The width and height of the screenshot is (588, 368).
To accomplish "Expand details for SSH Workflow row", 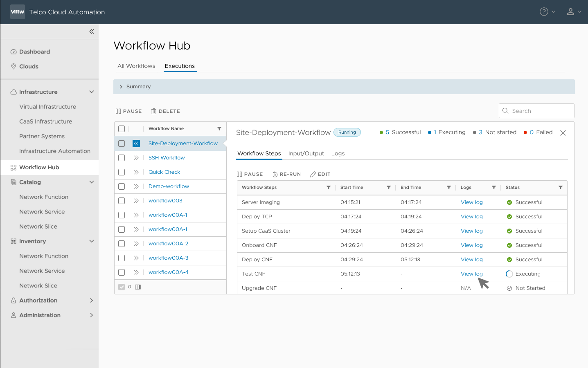I will coord(136,158).
